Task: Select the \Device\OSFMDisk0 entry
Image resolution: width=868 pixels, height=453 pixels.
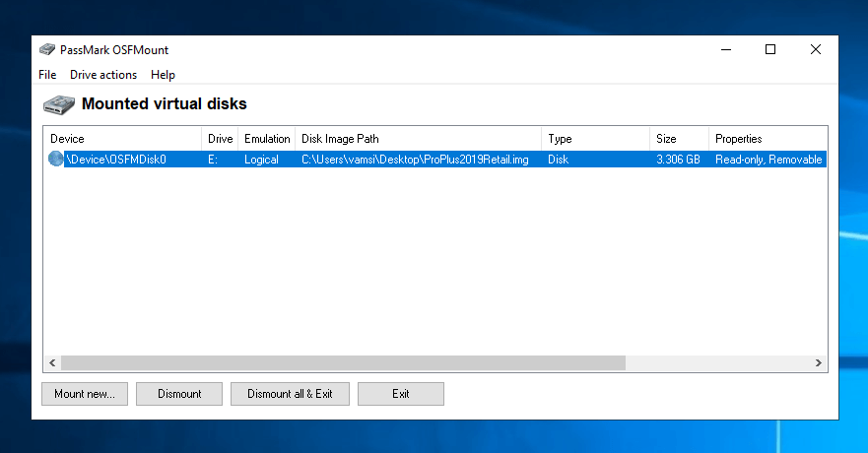Action: click(116, 160)
